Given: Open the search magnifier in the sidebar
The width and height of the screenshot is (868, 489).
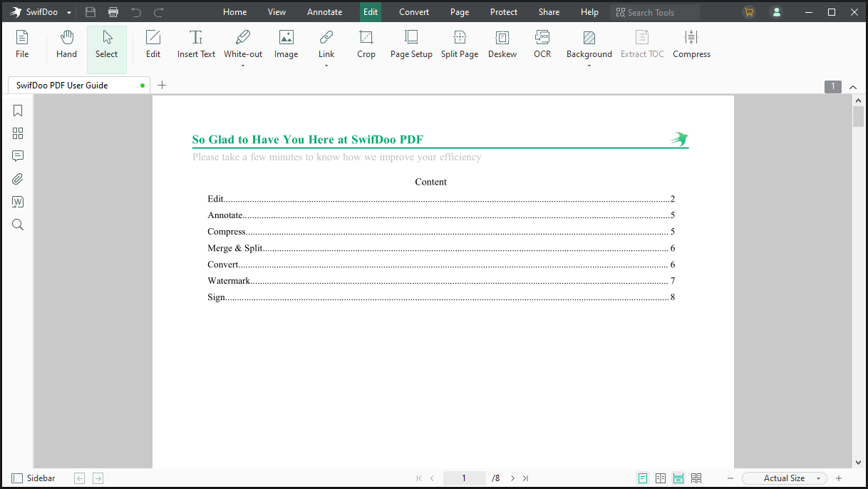Looking at the screenshot, I should [18, 225].
